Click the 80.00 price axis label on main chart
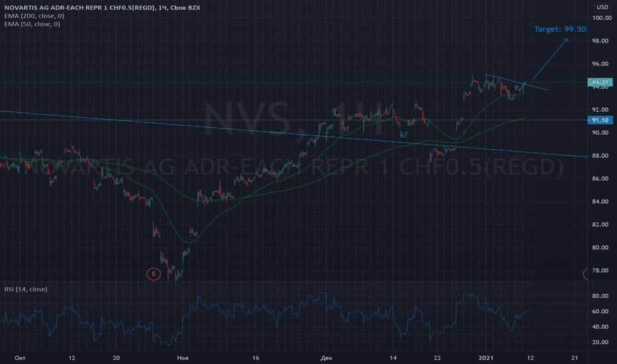Screen dimensions: 617x364 (600, 248)
